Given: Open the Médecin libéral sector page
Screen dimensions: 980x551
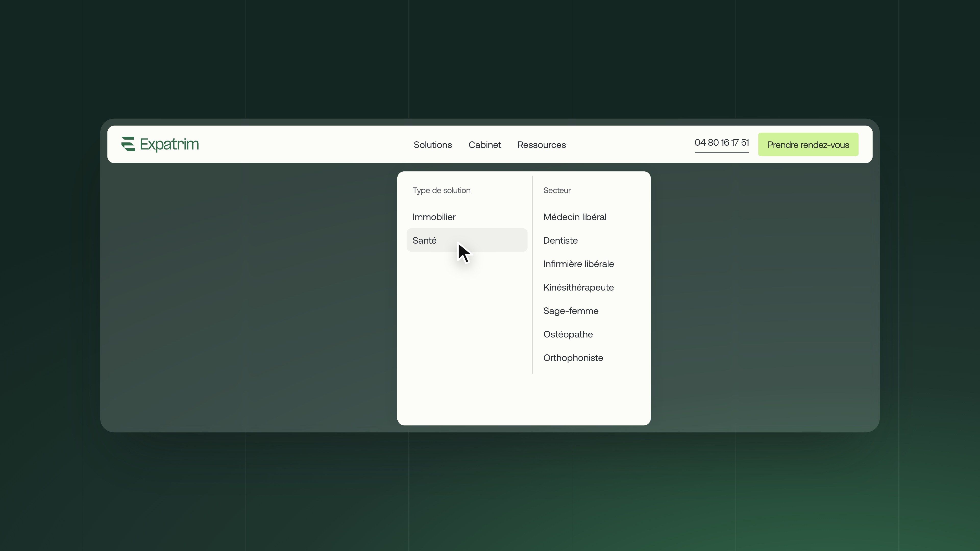Looking at the screenshot, I should 575,217.
